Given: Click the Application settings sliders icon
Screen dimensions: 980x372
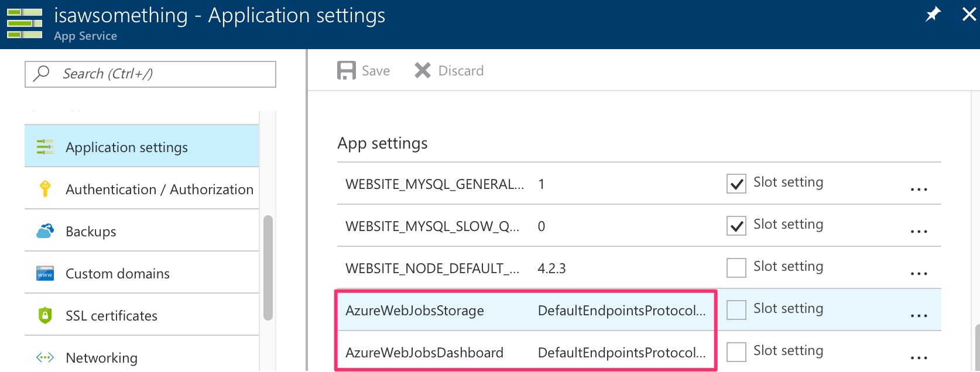Looking at the screenshot, I should 45,147.
